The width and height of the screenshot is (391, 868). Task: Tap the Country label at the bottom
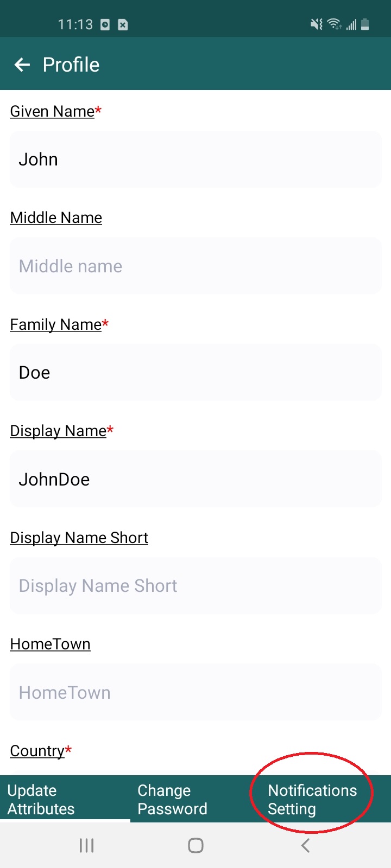click(x=36, y=751)
